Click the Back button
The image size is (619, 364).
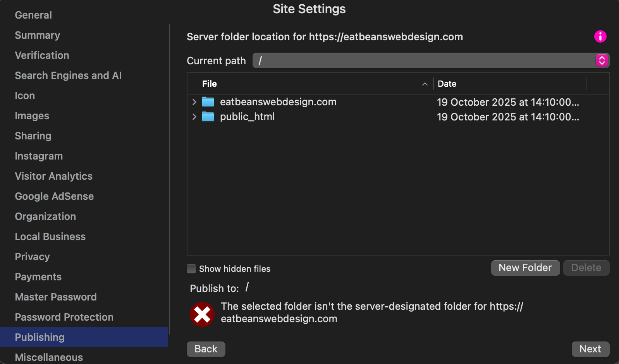tap(206, 349)
